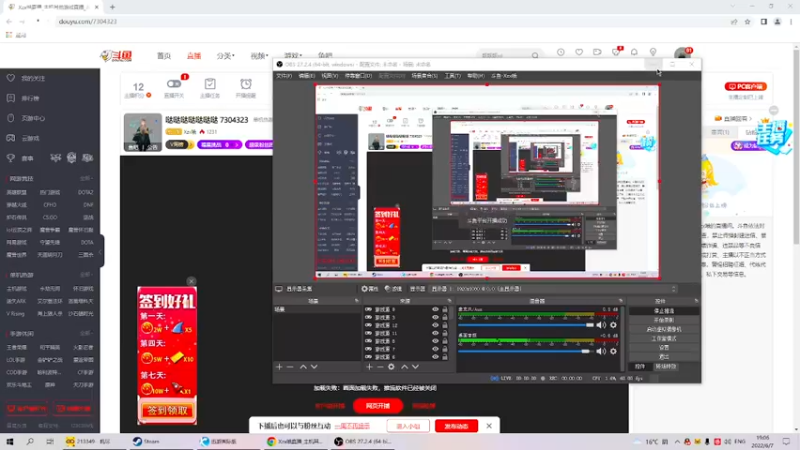Remove selected source with sources minus icon

(380, 367)
